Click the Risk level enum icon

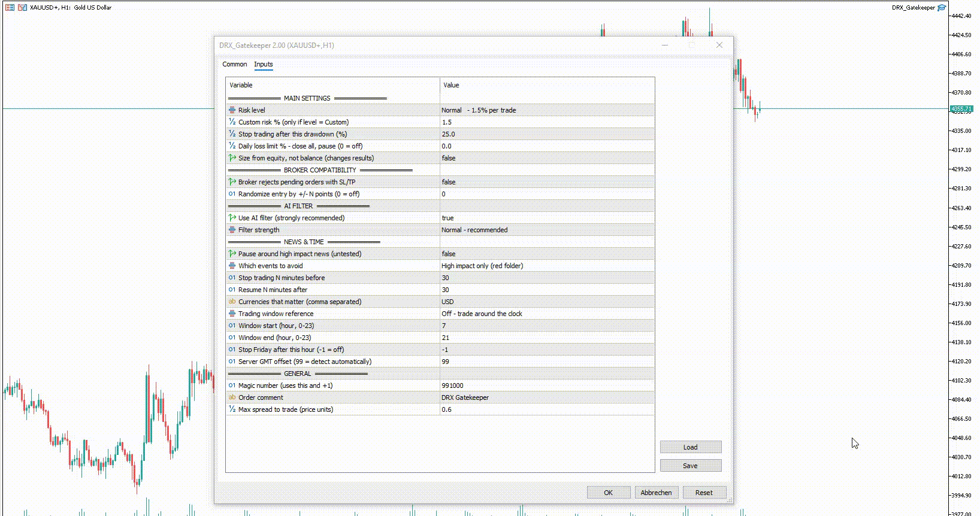[232, 110]
